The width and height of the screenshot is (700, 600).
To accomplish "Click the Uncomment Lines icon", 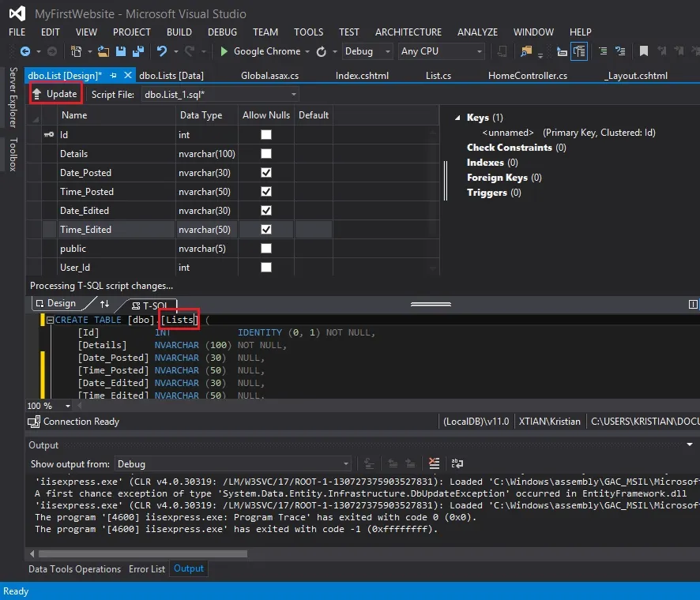I will coord(620,51).
